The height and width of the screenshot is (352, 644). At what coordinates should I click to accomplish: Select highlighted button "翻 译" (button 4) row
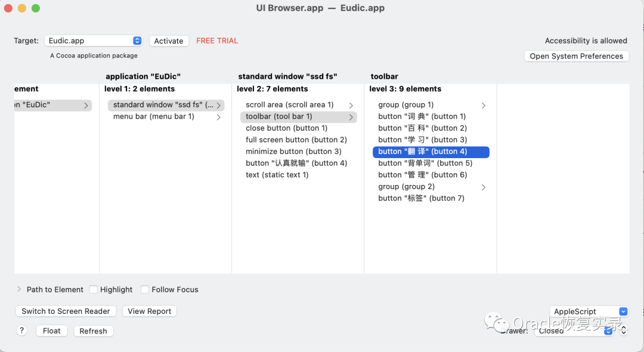431,152
